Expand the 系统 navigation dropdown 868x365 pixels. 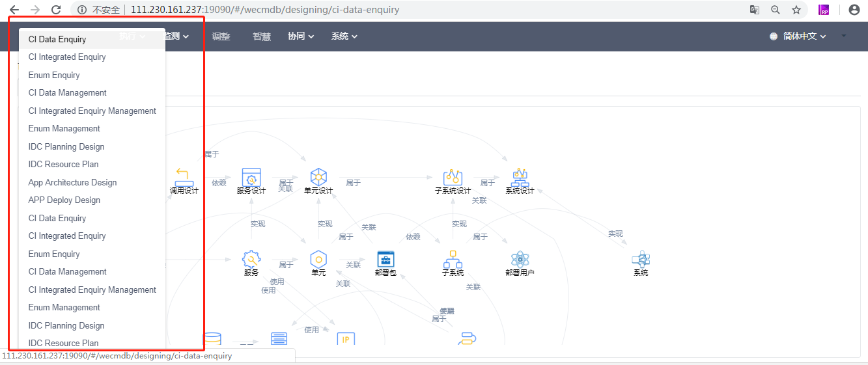click(344, 36)
